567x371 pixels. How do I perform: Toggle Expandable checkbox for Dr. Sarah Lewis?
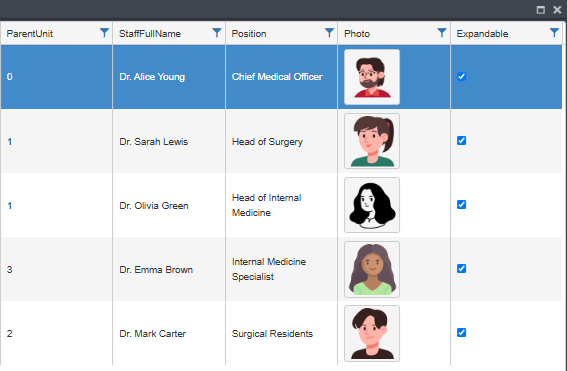461,141
